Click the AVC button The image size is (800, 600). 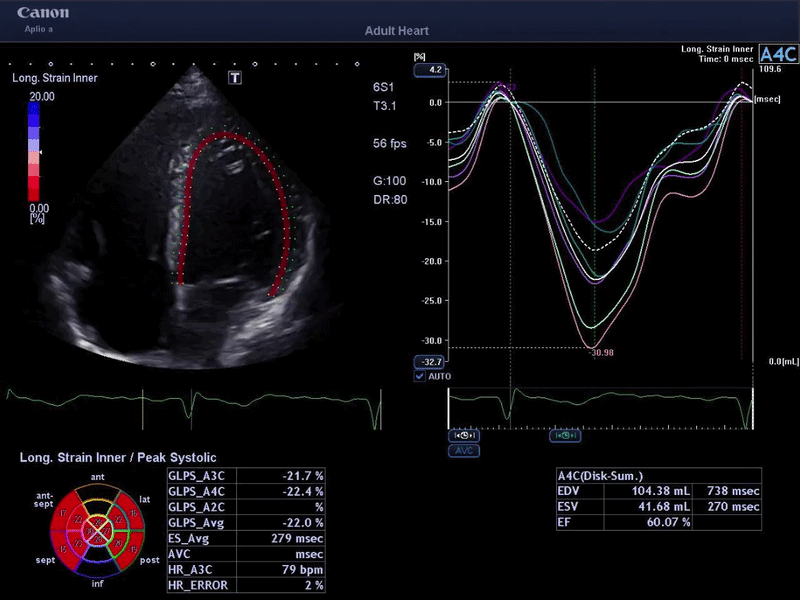coord(464,451)
